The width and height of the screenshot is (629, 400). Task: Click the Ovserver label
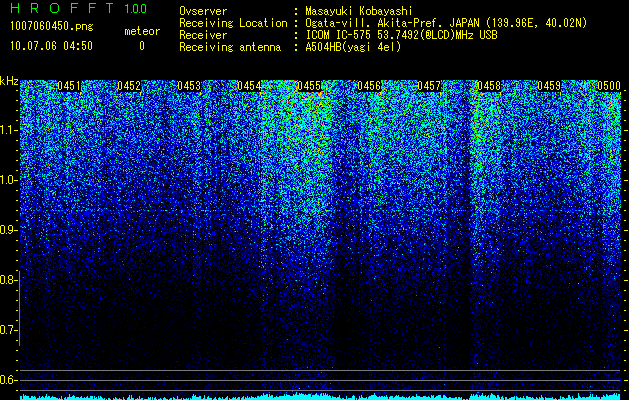click(203, 11)
